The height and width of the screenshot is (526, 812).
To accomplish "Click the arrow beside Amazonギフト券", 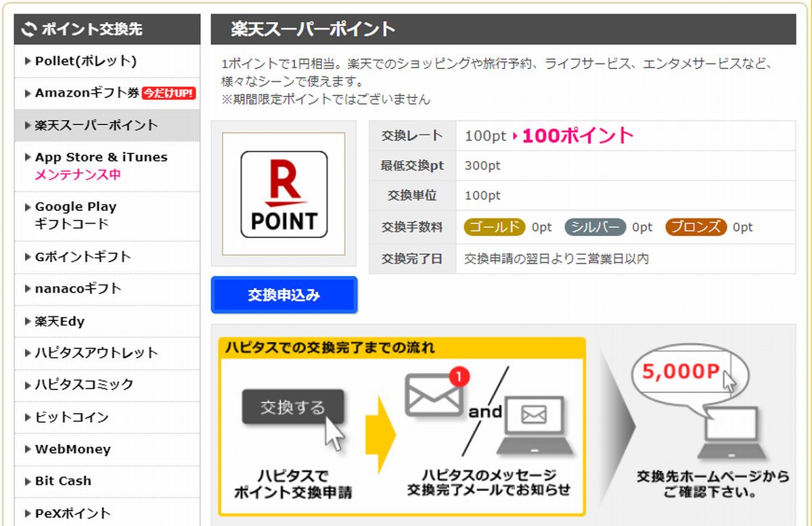I will (28, 93).
